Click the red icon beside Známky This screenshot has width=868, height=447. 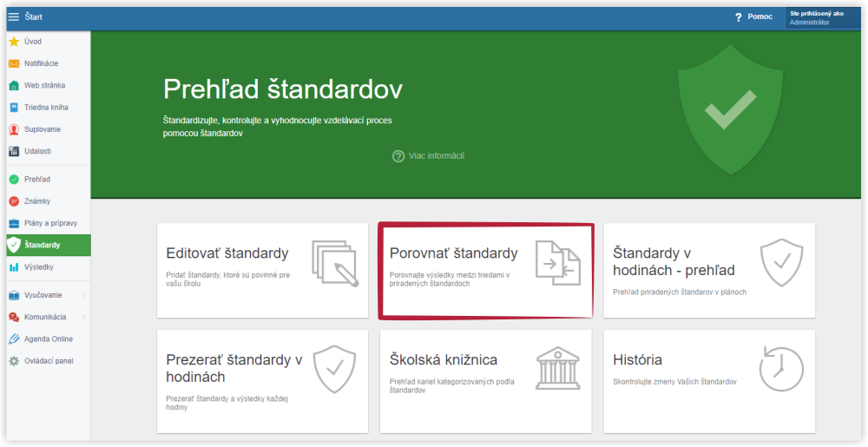click(14, 201)
